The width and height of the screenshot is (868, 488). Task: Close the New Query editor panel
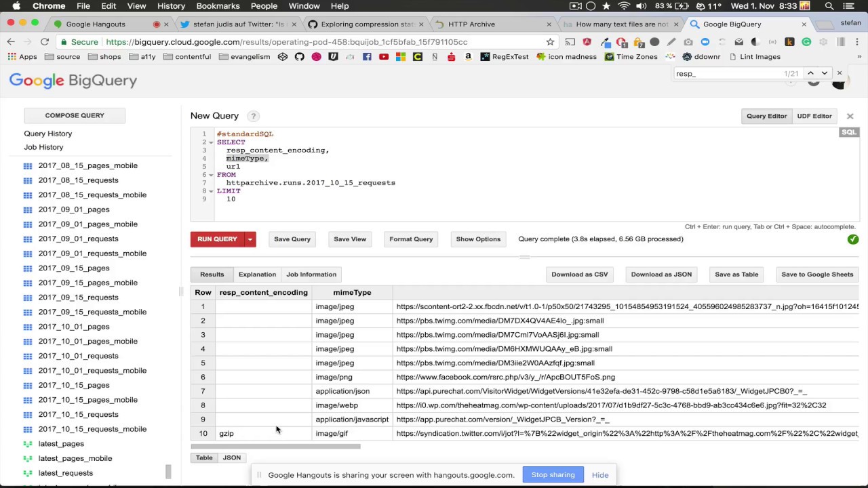click(x=850, y=117)
